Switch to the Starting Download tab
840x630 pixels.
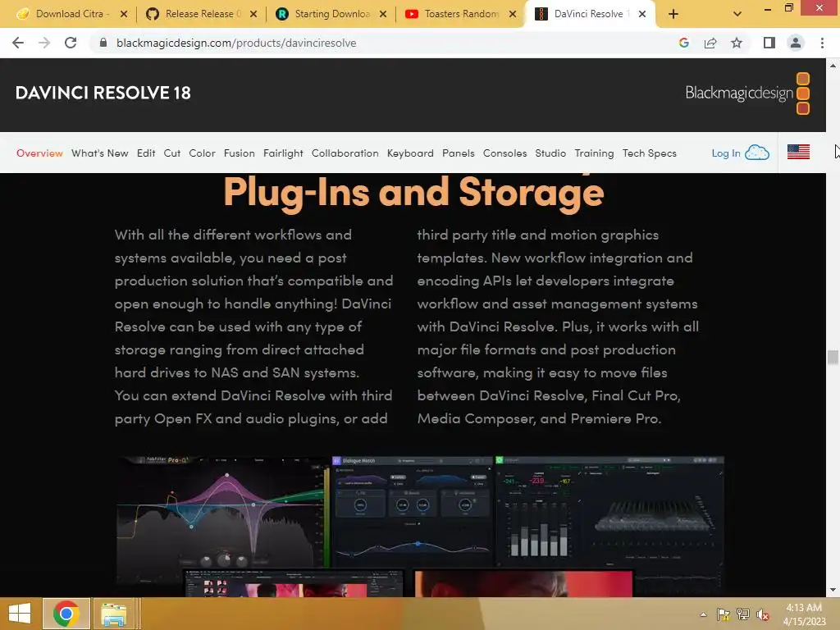(332, 14)
